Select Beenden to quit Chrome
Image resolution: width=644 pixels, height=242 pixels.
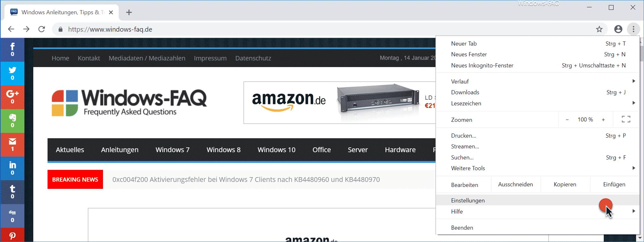pos(538,227)
